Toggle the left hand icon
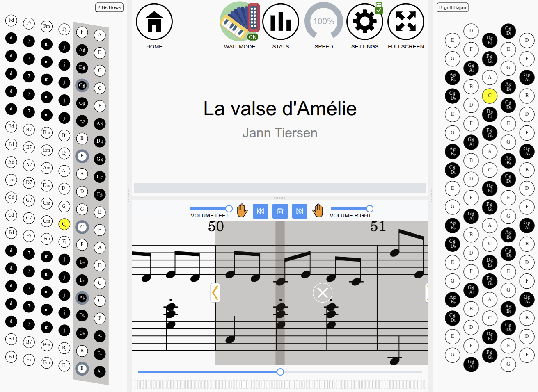 [242, 211]
